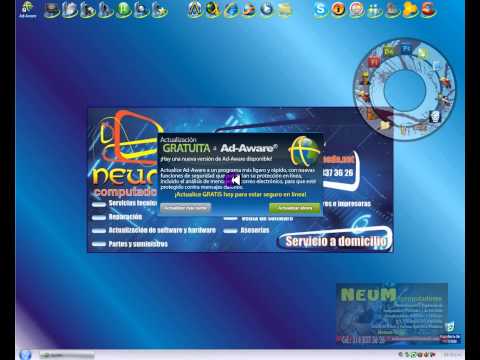Open Internet Explorer from the top dock
Viewport: 480px width, 360px height.
click(231, 9)
